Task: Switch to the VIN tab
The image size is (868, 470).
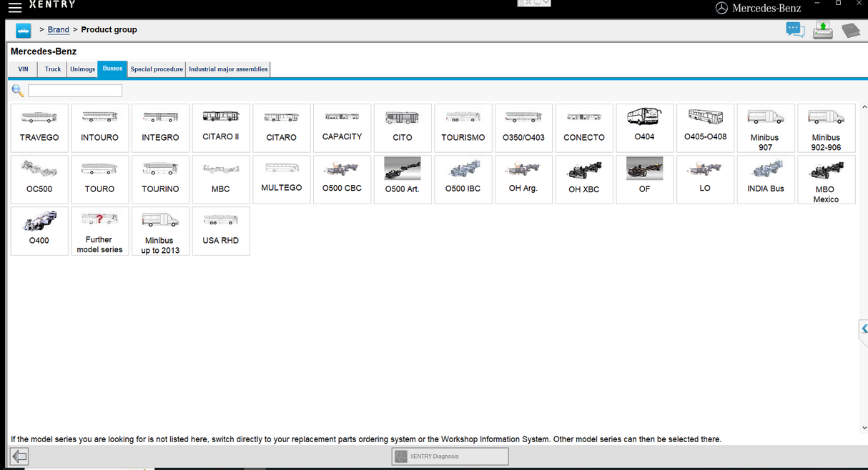Action: click(24, 69)
